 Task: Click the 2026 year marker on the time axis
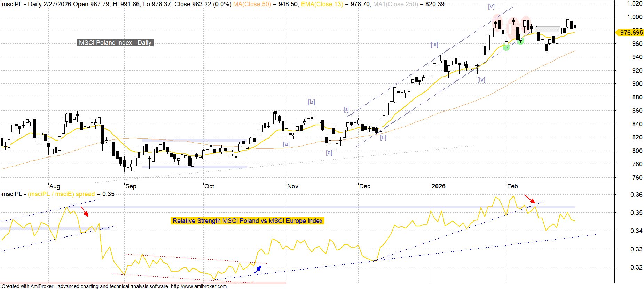pyautogui.click(x=438, y=186)
